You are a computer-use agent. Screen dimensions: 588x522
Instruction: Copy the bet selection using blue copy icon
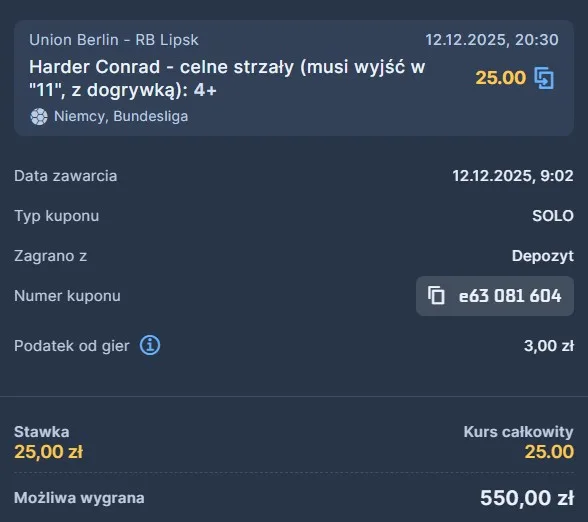click(x=544, y=78)
